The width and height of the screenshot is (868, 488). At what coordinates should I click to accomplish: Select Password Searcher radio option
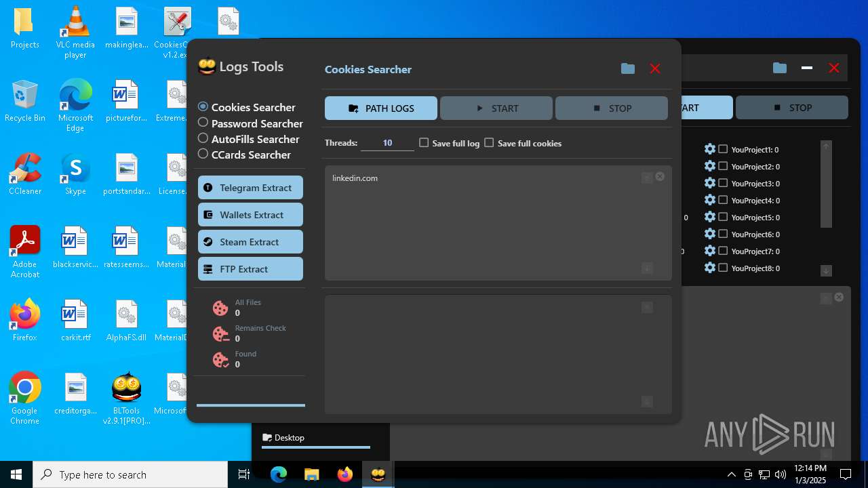point(203,123)
